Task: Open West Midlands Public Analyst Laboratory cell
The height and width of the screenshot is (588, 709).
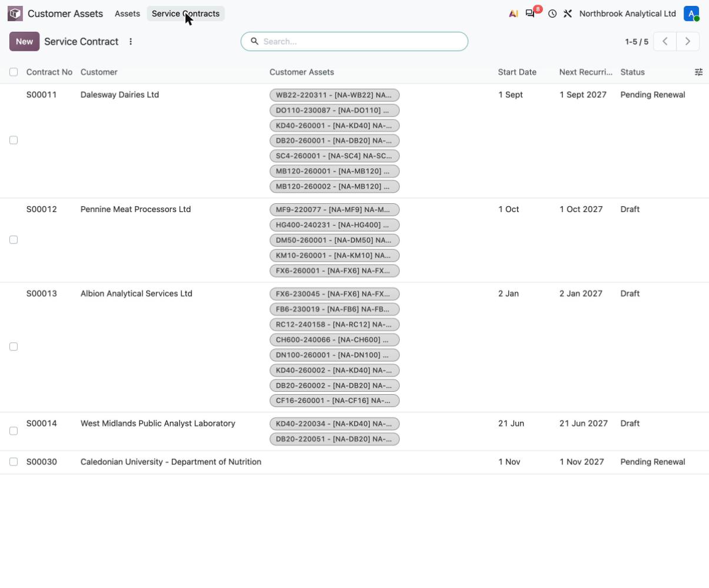Action: pyautogui.click(x=158, y=424)
